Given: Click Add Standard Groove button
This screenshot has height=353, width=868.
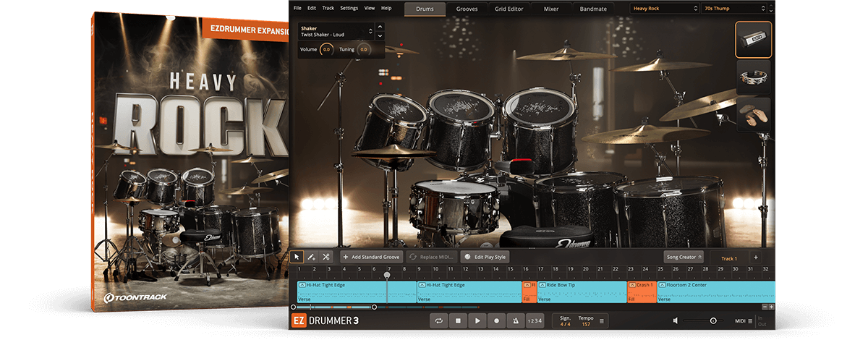Looking at the screenshot, I should [370, 257].
